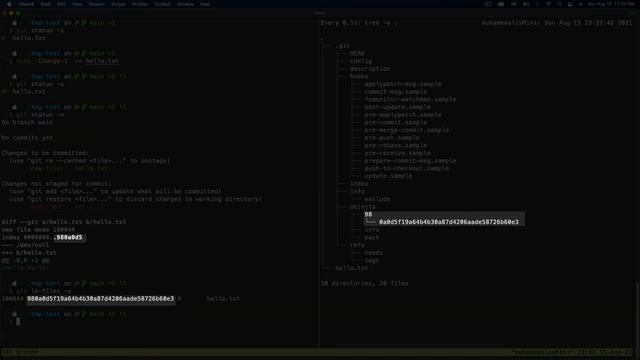The width and height of the screenshot is (640, 360).
Task: Click the index file in tree
Action: 359,184
